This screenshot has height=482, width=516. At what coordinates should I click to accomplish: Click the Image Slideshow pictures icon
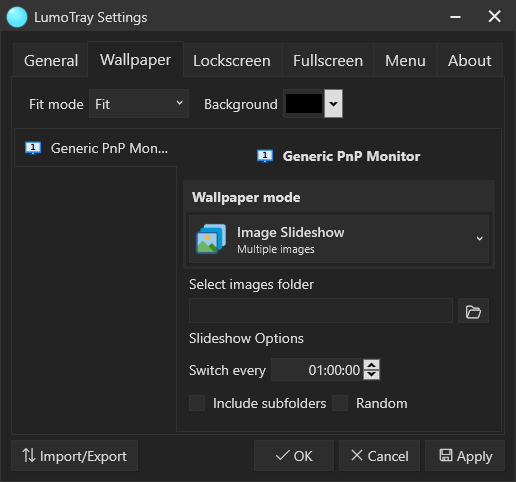click(211, 239)
